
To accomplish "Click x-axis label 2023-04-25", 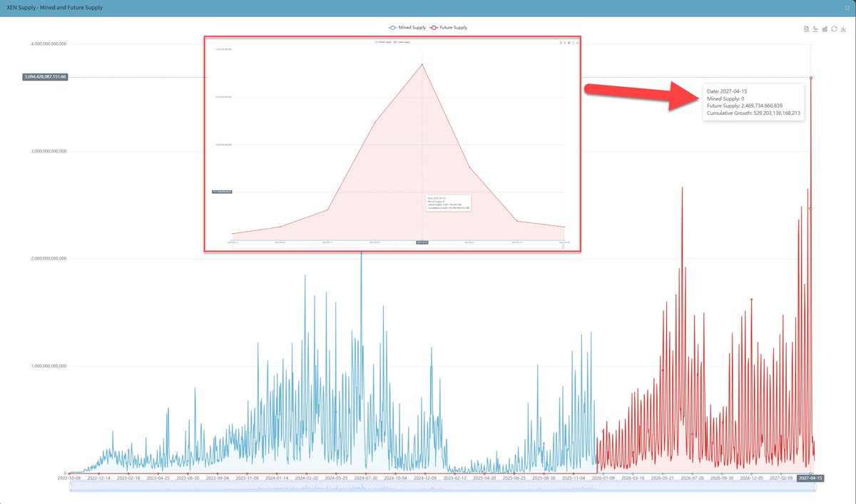I will click(x=158, y=478).
